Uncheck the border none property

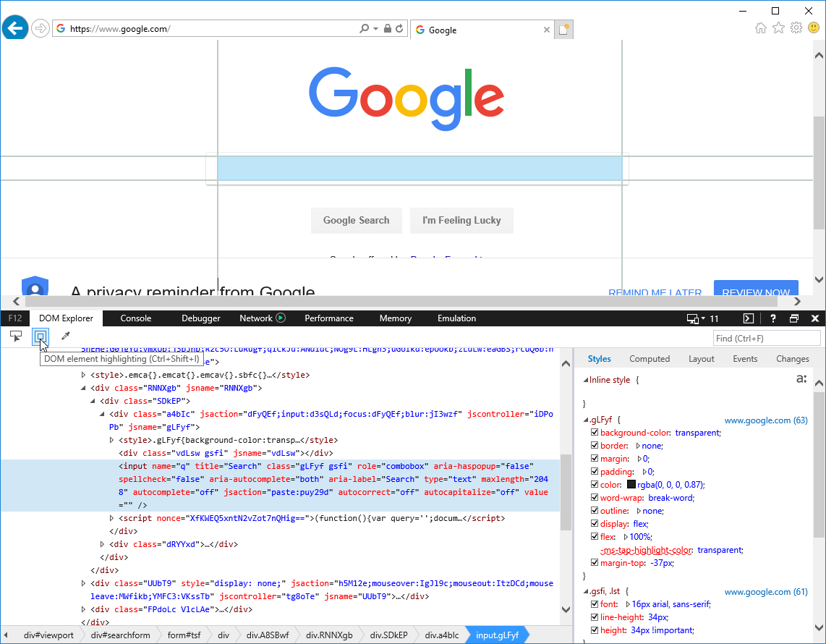tap(595, 445)
